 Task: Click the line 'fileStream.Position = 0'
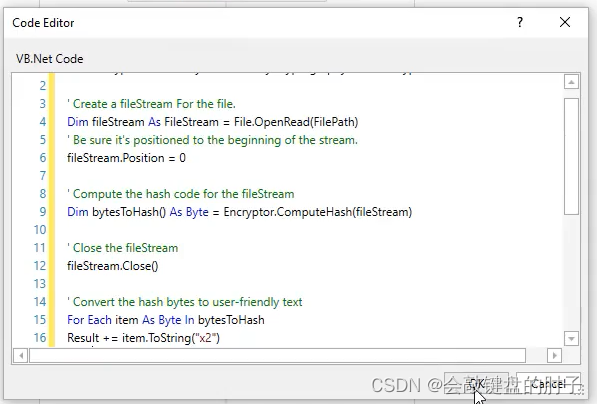point(126,158)
